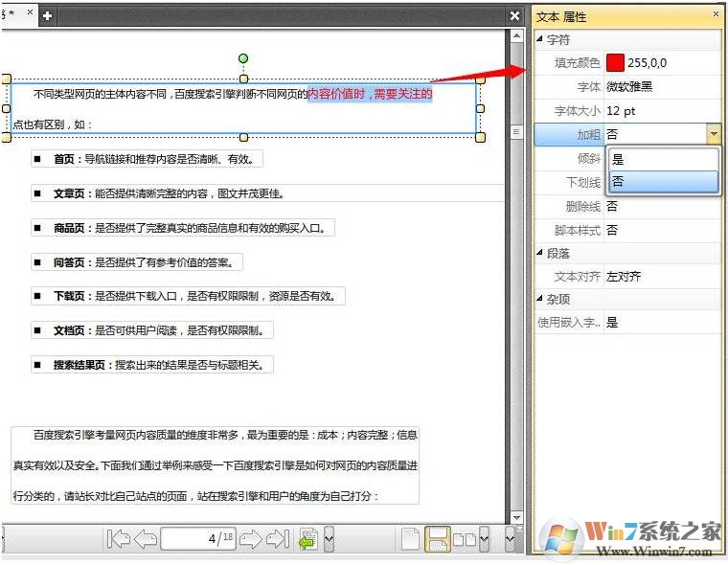This screenshot has width=728, height=565.
Task: Click the 加粗 dropdown arrow
Action: [714, 135]
